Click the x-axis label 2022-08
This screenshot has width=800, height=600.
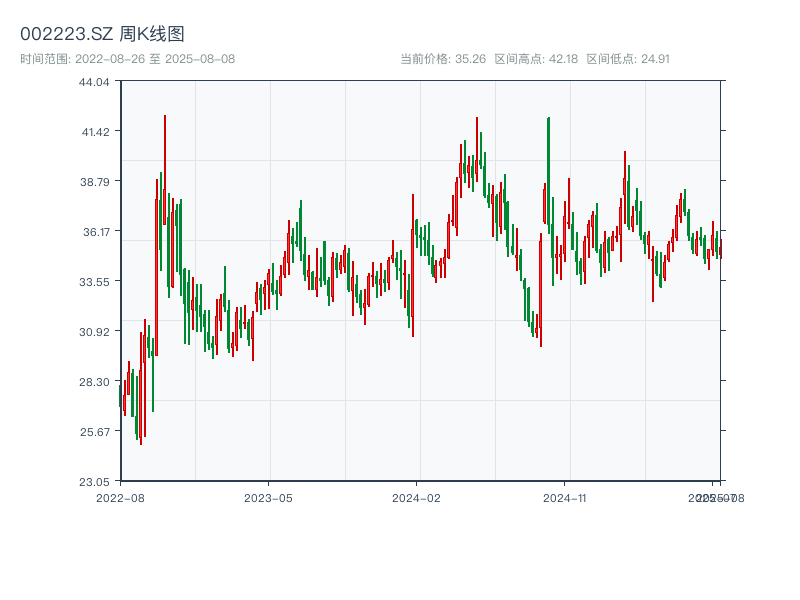120,498
